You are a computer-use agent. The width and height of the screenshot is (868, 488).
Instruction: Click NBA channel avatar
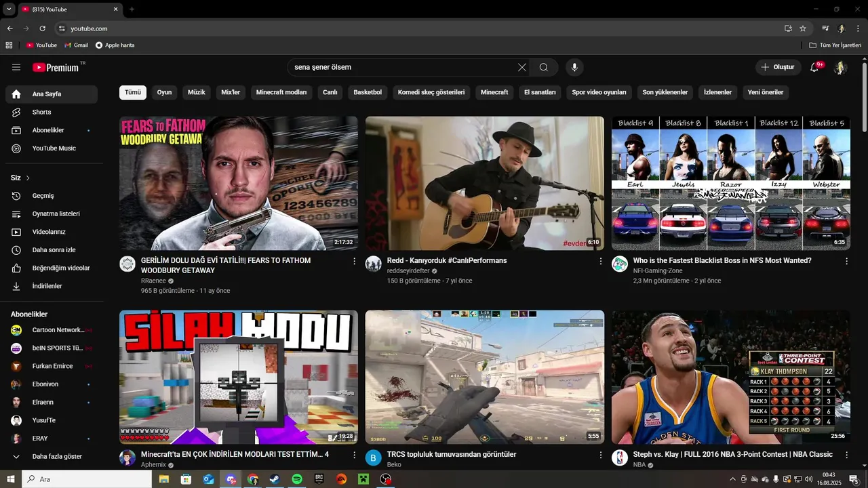[x=620, y=457]
